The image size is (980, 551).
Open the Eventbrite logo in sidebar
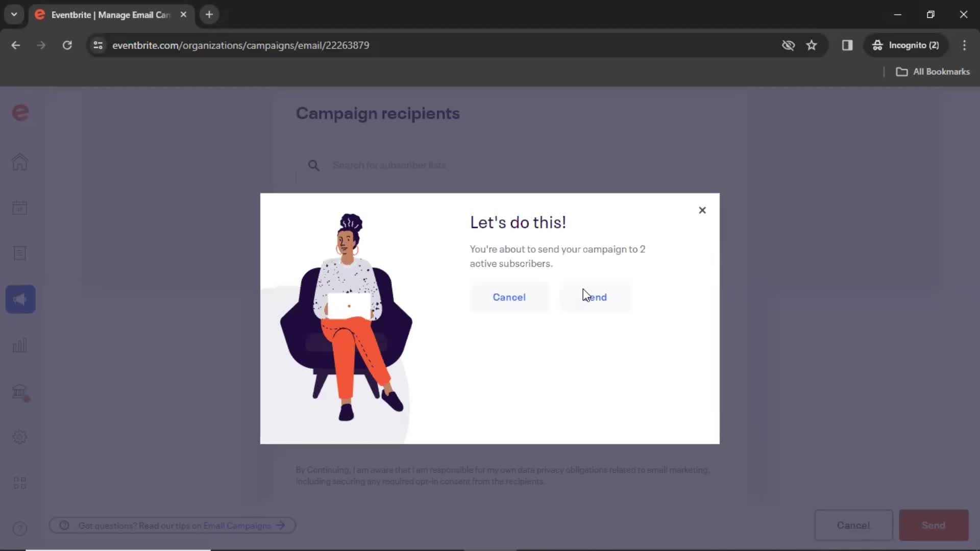(x=20, y=113)
